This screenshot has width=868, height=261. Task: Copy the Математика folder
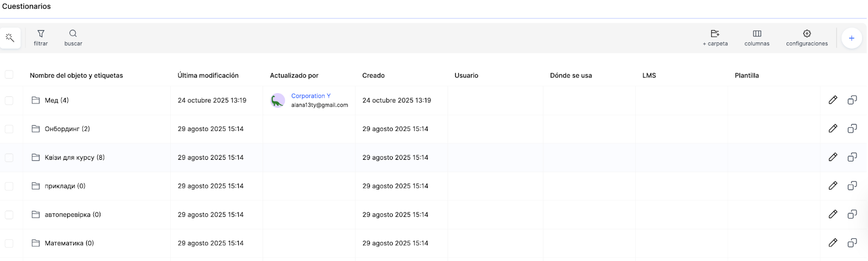(852, 243)
